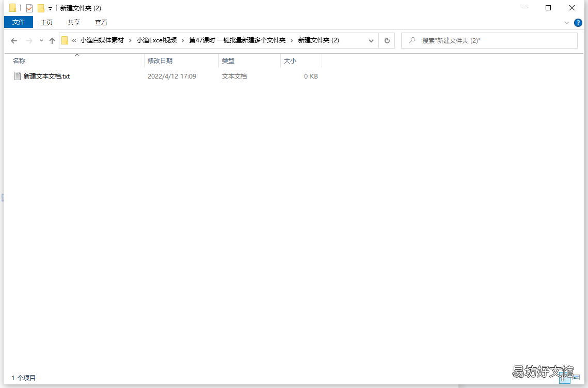The width and height of the screenshot is (588, 388).
Task: Maximize the File Explorer window
Action: point(548,8)
